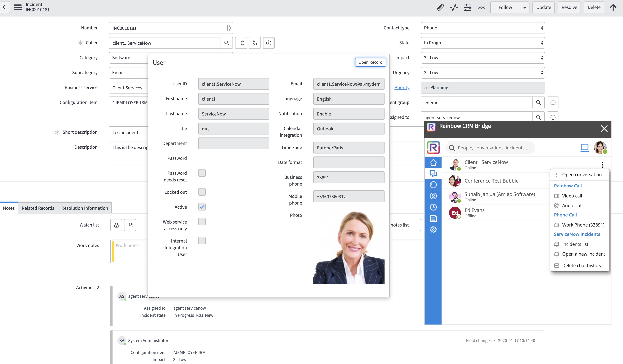Screen dimensions: 623x364
Task: Show related incidents hierarchy icon next to Caller
Action: (241, 43)
